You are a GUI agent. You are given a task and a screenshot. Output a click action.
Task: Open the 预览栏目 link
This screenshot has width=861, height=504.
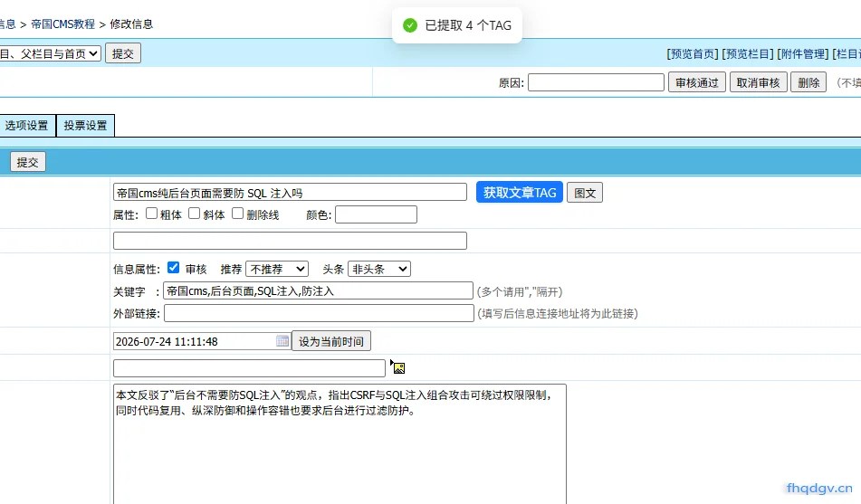coord(747,53)
